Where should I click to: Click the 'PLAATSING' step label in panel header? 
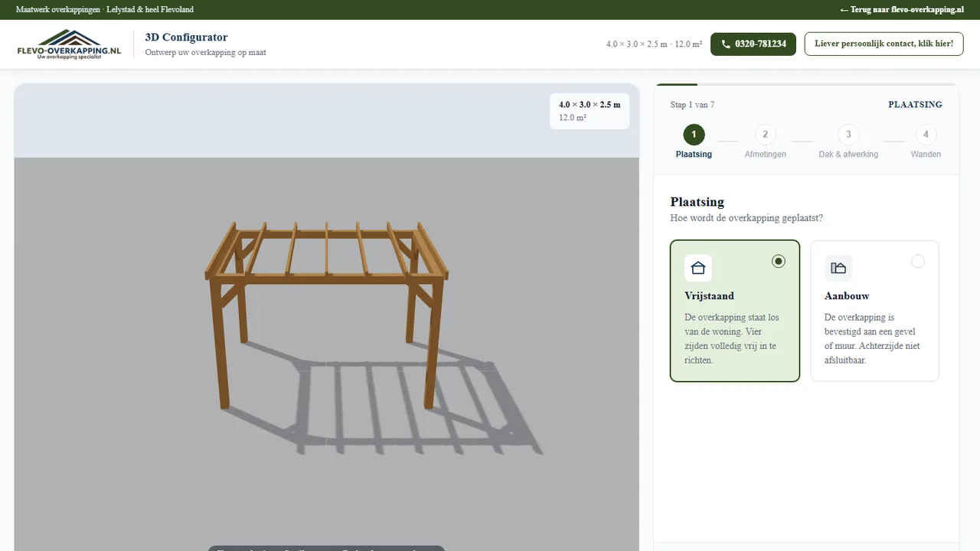915,105
